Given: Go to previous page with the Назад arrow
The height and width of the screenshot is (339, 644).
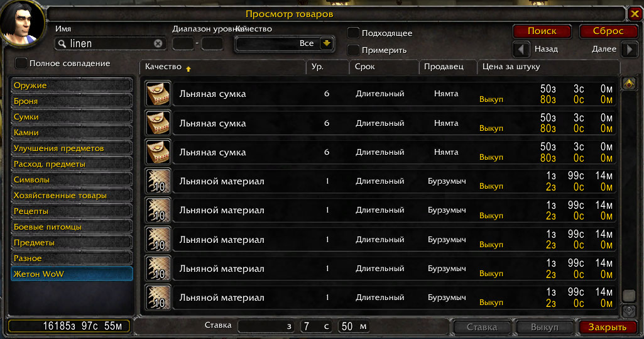Looking at the screenshot, I should coord(521,50).
